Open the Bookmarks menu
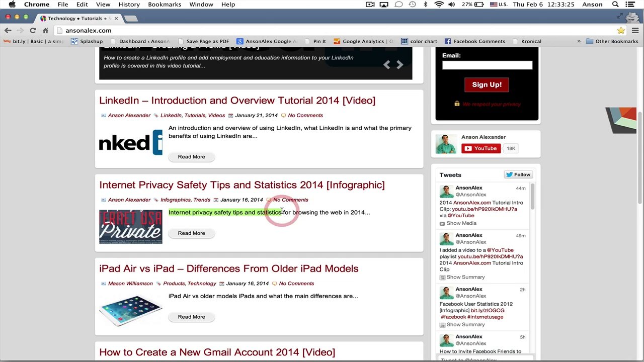 (x=165, y=5)
